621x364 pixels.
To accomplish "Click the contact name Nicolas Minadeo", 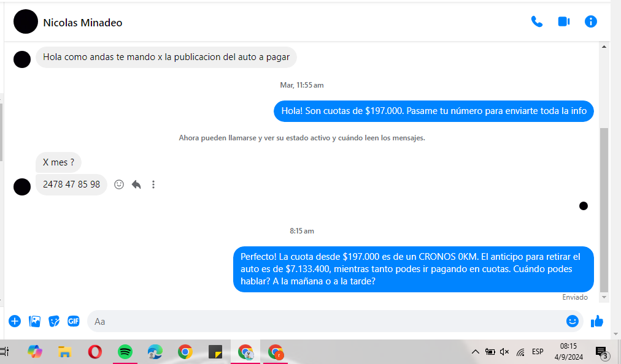I will click(83, 23).
